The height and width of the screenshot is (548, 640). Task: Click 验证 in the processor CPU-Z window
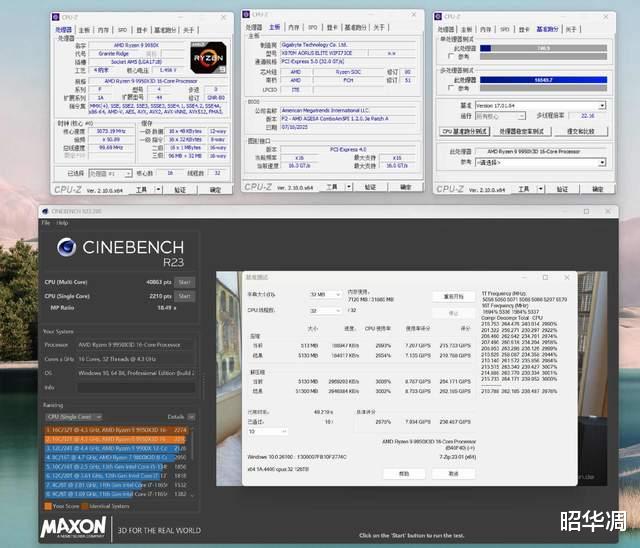180,190
